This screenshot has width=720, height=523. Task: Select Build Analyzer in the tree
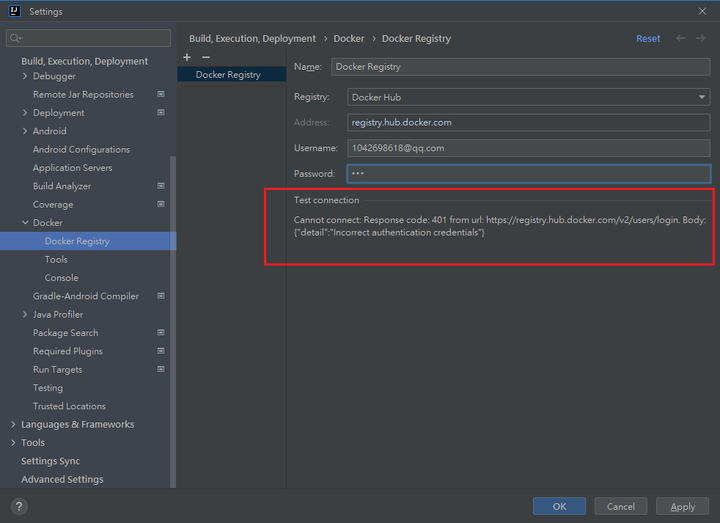tap(62, 186)
